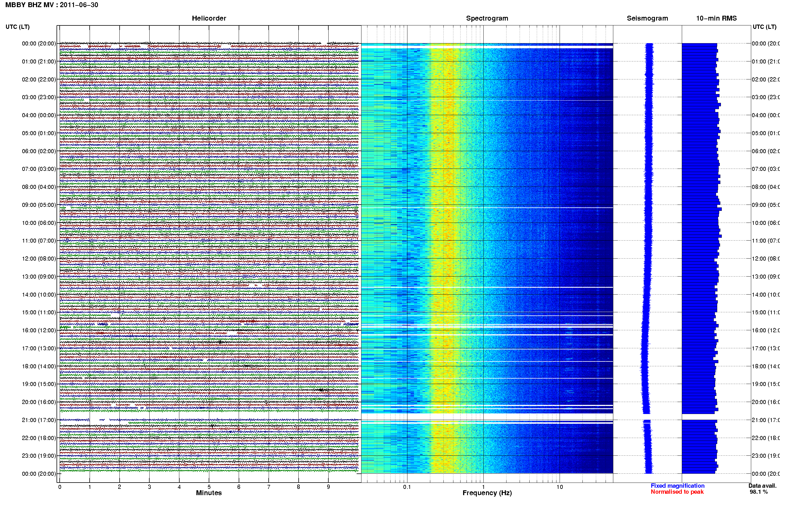Click the left '20:00 (16:00)' time label
812x508 pixels.
[x=39, y=402]
